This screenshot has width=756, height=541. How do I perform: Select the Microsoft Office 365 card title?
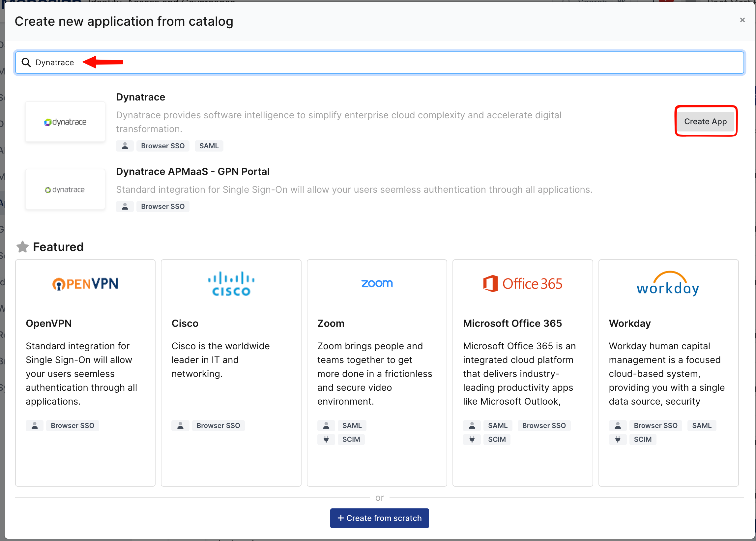coord(512,323)
